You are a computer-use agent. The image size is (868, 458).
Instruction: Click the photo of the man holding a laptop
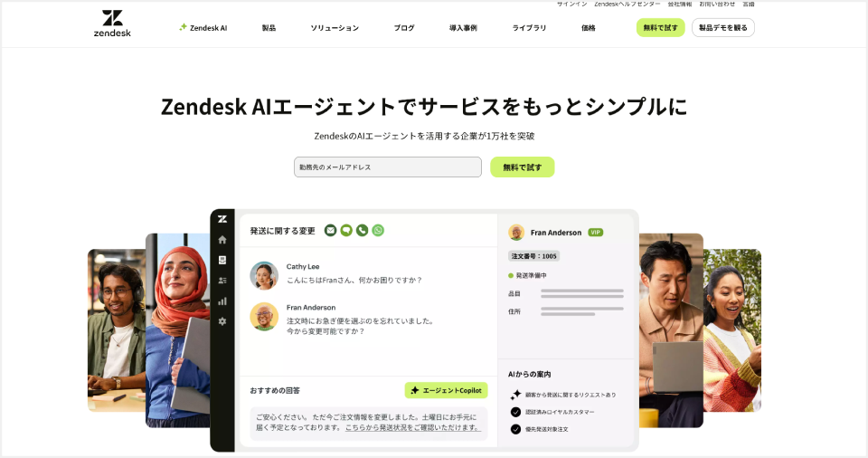click(671, 330)
